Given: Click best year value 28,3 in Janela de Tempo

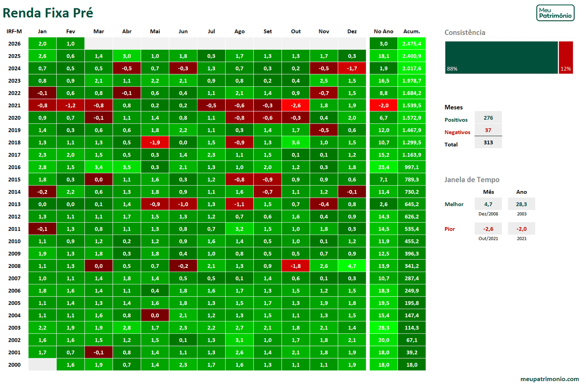Looking at the screenshot, I should [x=521, y=204].
